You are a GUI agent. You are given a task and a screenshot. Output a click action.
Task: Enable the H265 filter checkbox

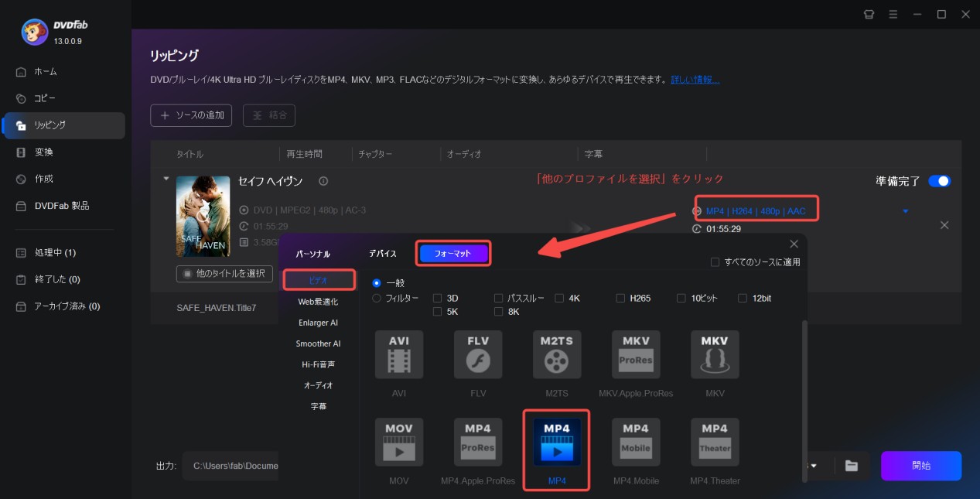(620, 298)
